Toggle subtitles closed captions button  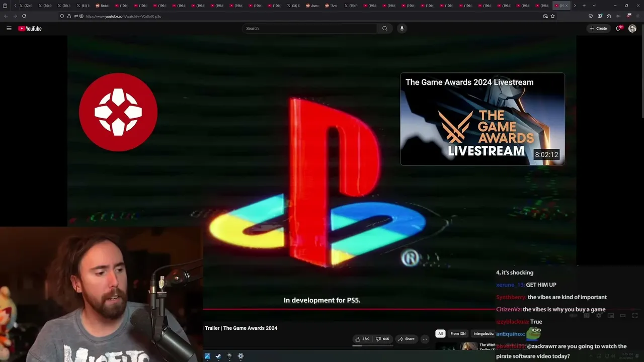point(586,315)
